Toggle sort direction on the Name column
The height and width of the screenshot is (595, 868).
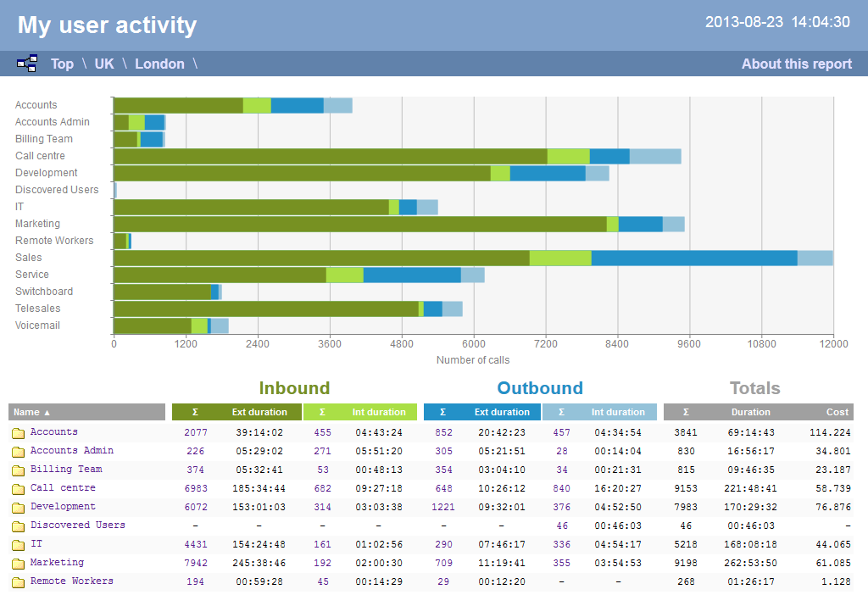(34, 412)
